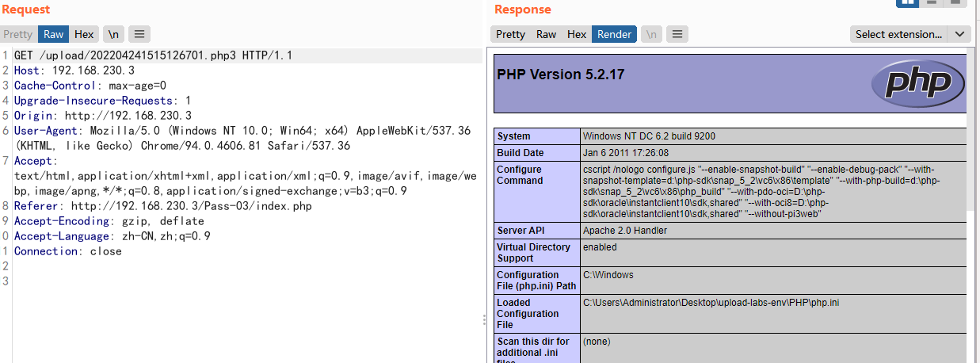Click the Configuration File (php.ini) Path label
980x363 pixels.
pyautogui.click(x=536, y=281)
